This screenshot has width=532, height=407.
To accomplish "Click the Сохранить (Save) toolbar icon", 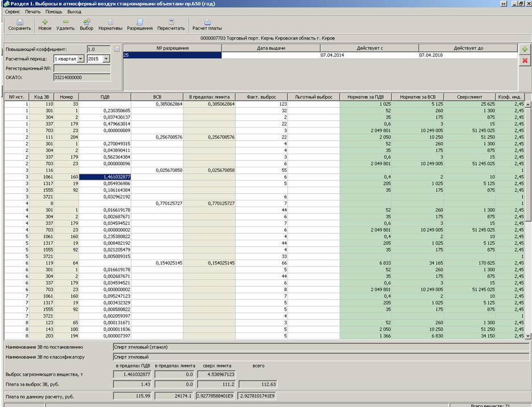I will pyautogui.click(x=19, y=24).
